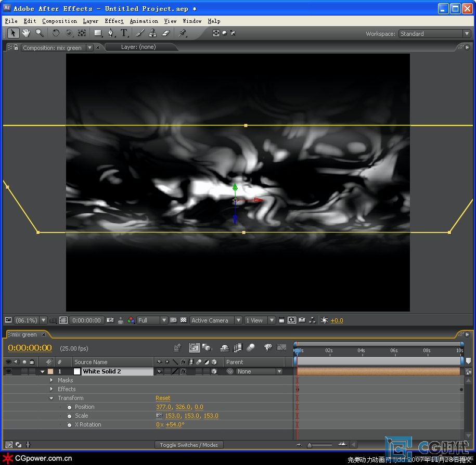
Task: Select the Rotation tool
Action: pyautogui.click(x=56, y=33)
